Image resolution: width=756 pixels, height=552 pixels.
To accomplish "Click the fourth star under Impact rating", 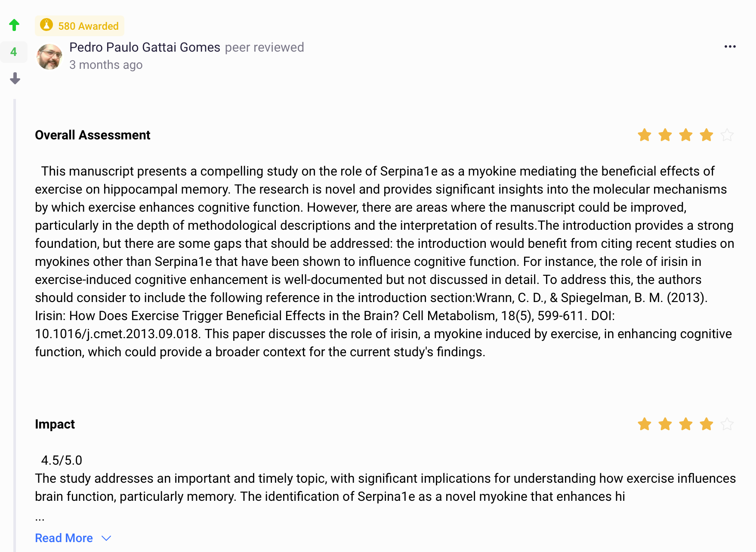I will coord(706,424).
